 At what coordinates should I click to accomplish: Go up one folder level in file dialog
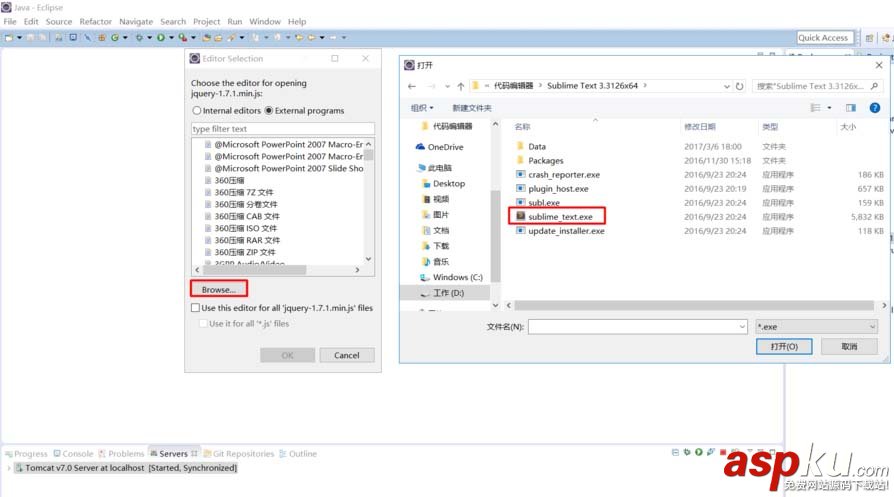pos(461,86)
